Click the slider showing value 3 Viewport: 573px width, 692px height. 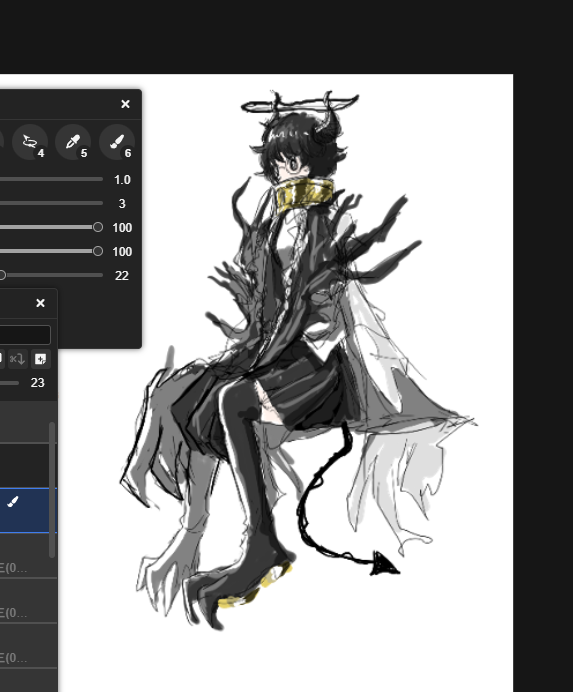(51, 203)
